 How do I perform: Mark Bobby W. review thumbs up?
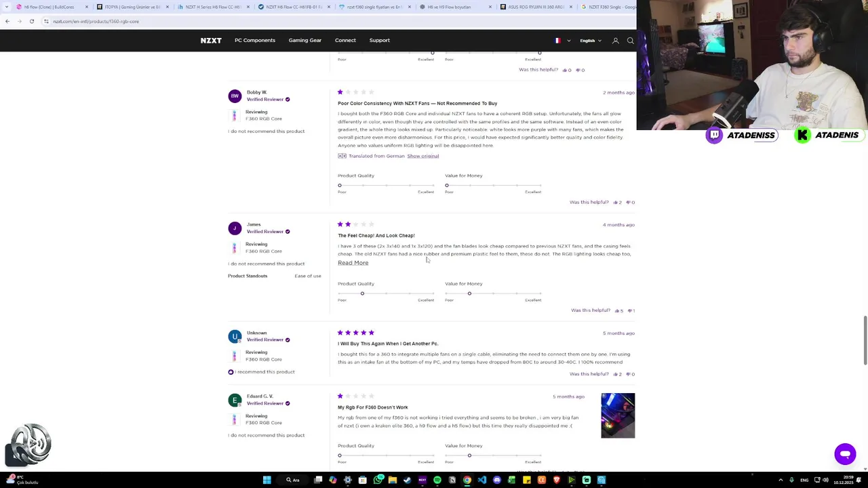[x=615, y=202]
